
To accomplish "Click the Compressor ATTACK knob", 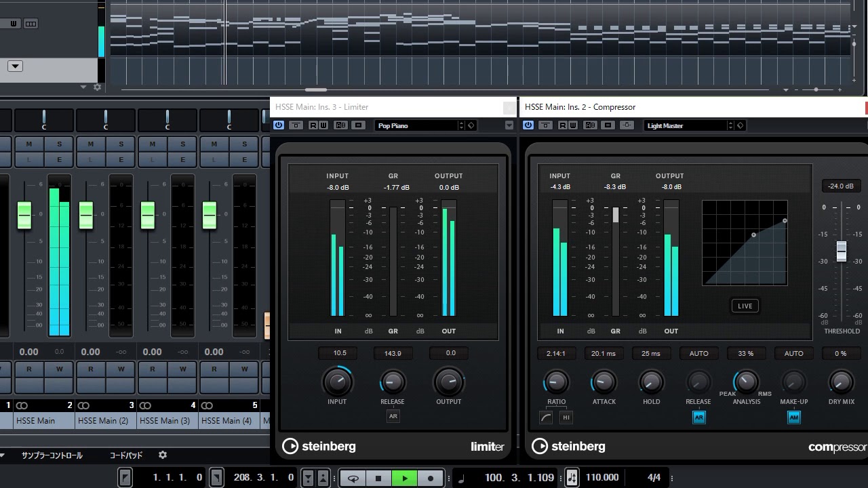I will coord(604,382).
